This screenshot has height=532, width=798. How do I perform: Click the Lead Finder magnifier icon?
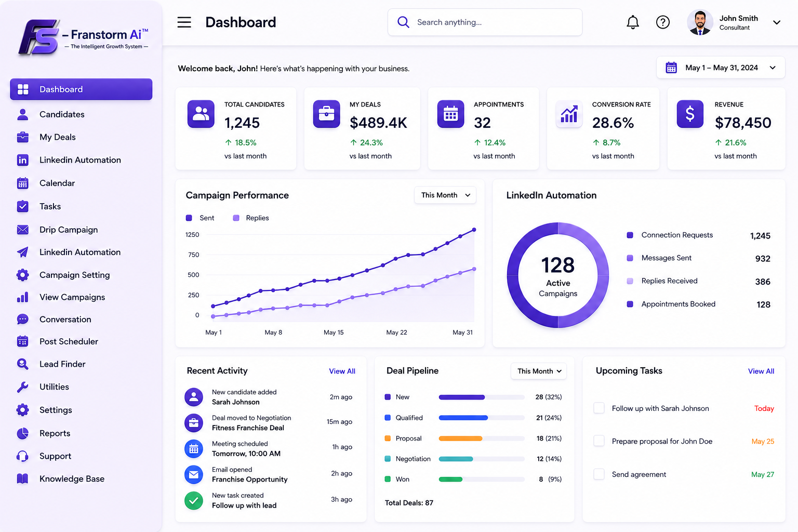pos(23,364)
